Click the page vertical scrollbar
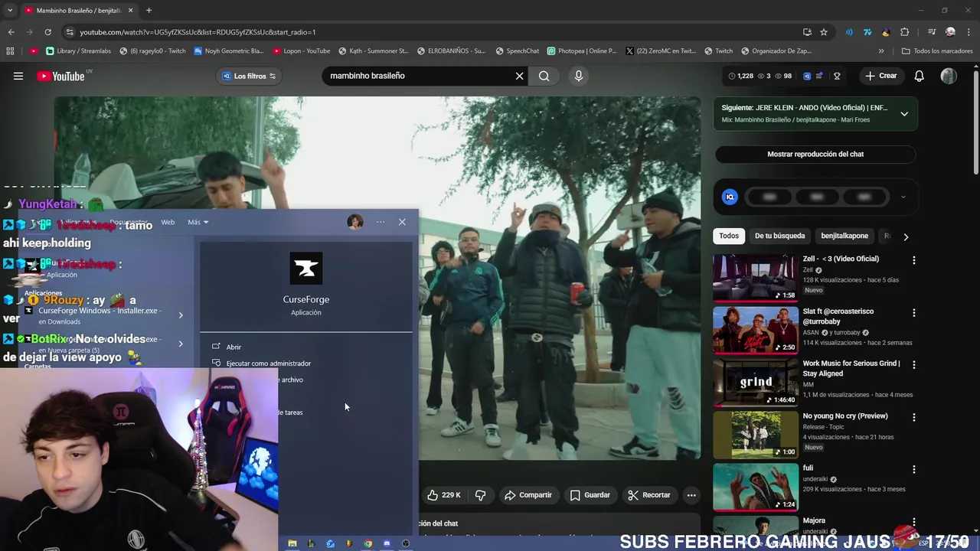This screenshot has height=551, width=980. tap(975, 122)
